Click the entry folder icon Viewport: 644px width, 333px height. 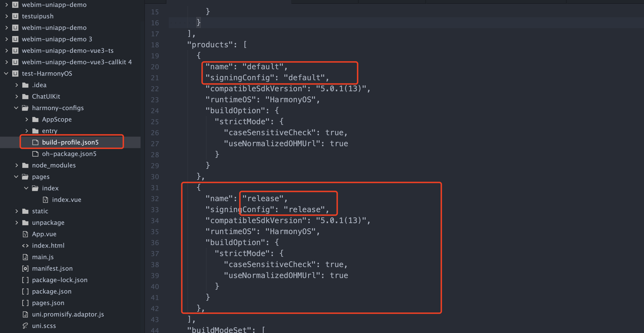[x=35, y=131]
